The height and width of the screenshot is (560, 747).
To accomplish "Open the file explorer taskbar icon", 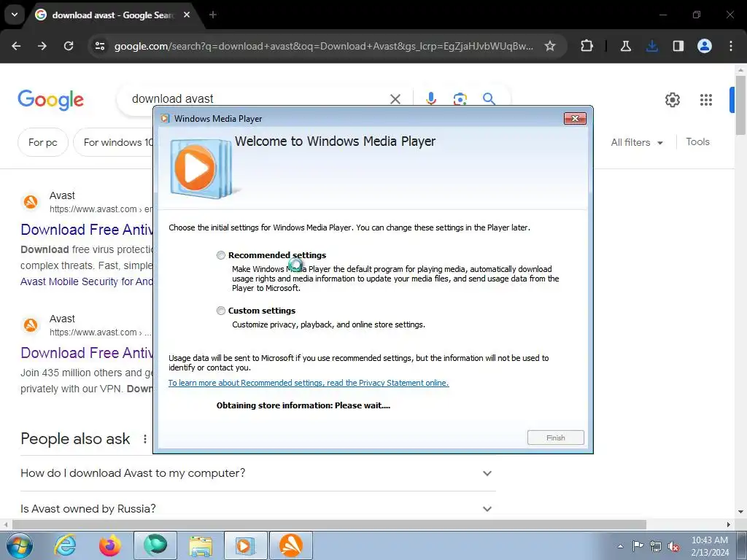I will [x=201, y=545].
